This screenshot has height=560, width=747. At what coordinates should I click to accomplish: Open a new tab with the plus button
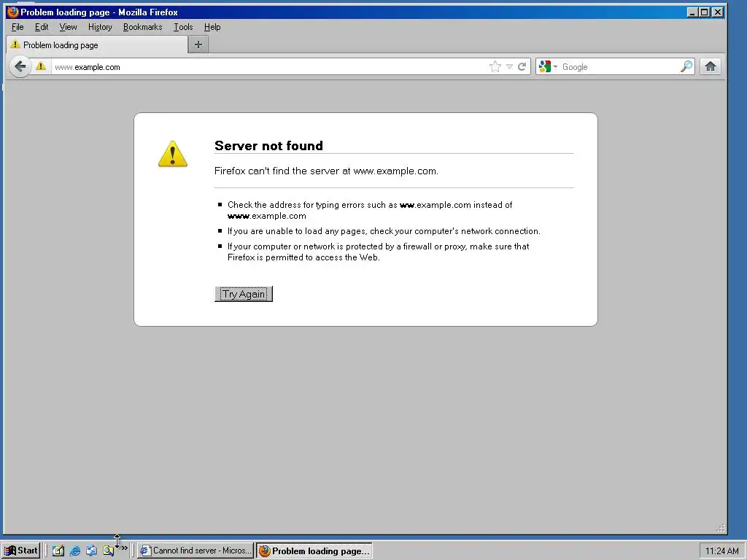[x=198, y=44]
